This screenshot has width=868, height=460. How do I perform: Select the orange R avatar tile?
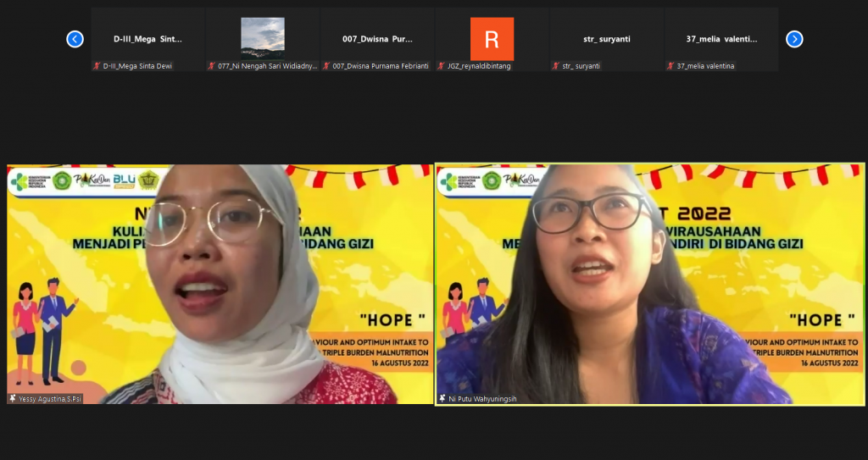(x=492, y=39)
